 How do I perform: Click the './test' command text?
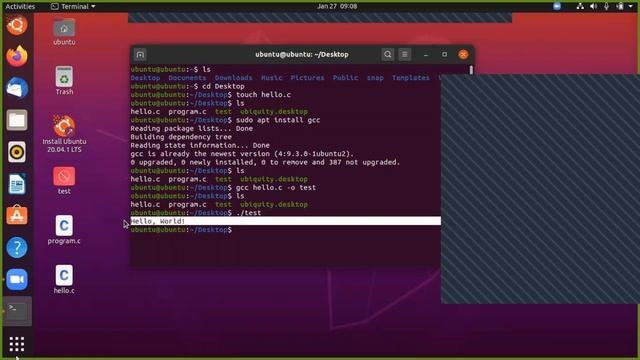tap(248, 213)
